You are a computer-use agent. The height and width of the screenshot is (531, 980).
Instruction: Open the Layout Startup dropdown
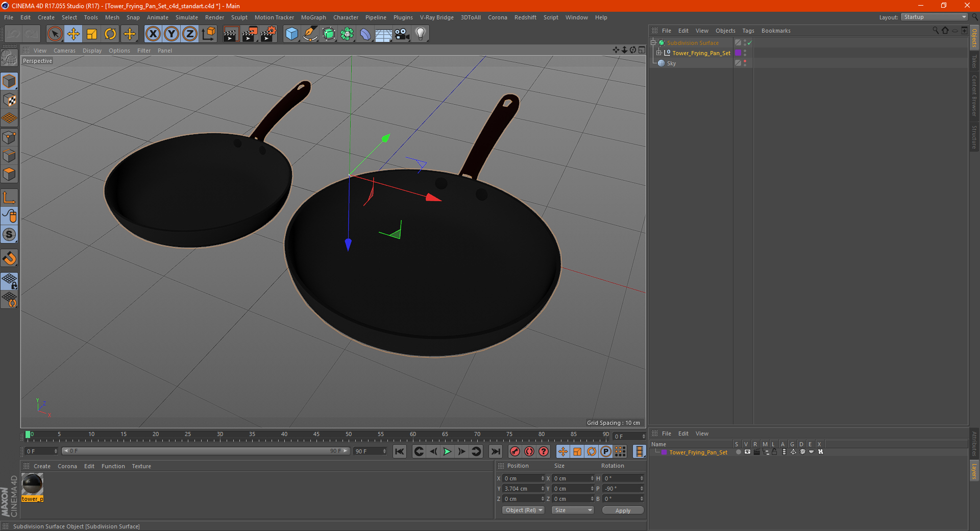(x=934, y=17)
